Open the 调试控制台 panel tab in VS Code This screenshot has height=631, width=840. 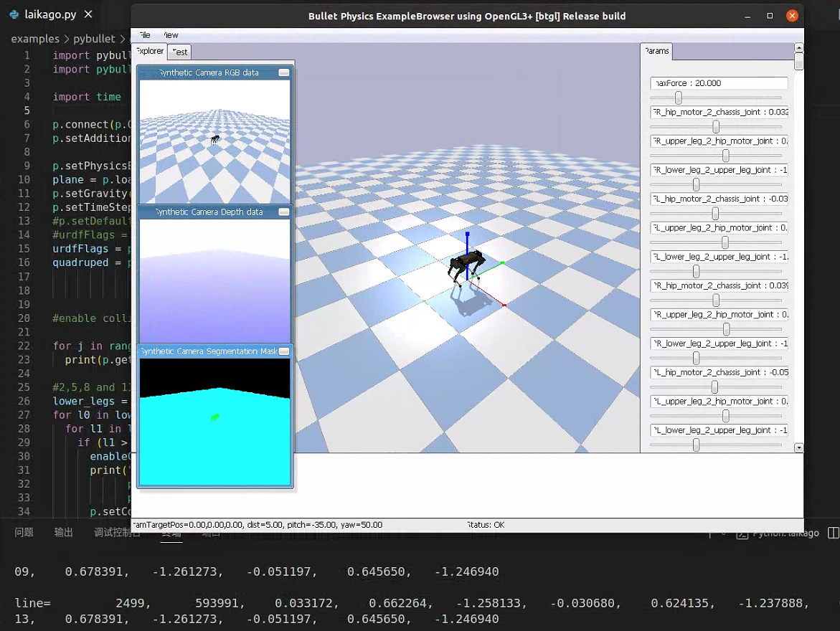click(117, 532)
